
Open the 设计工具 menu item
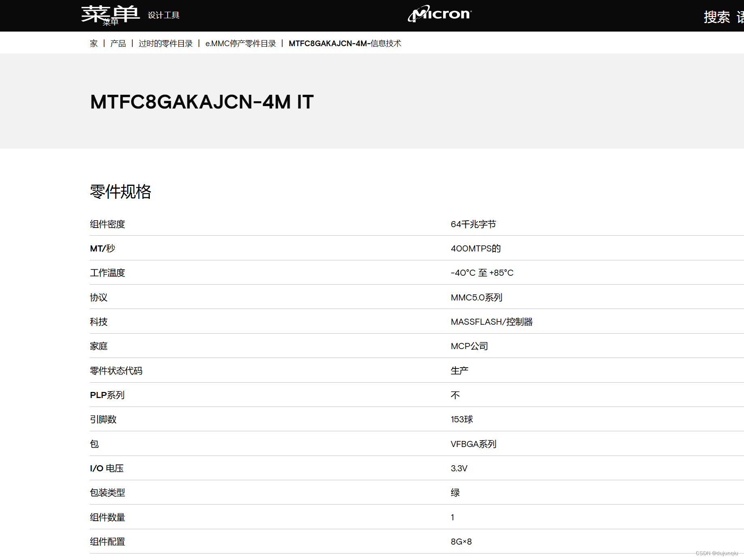164,15
